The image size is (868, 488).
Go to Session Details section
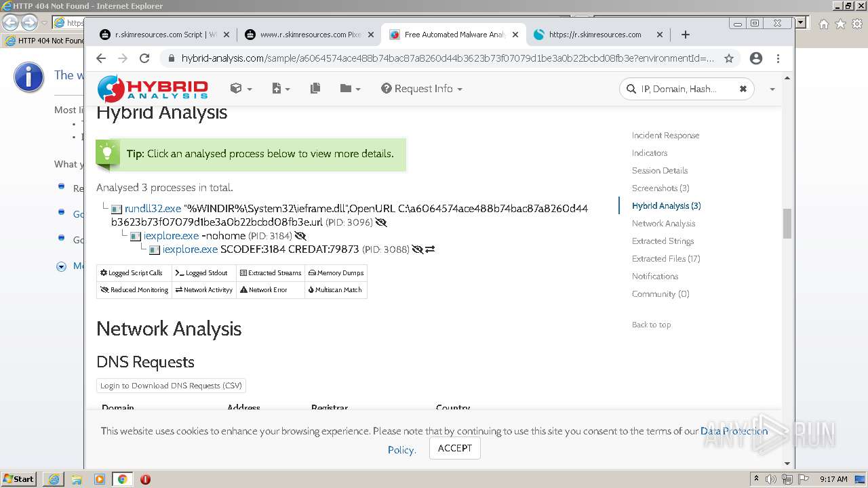coord(660,171)
